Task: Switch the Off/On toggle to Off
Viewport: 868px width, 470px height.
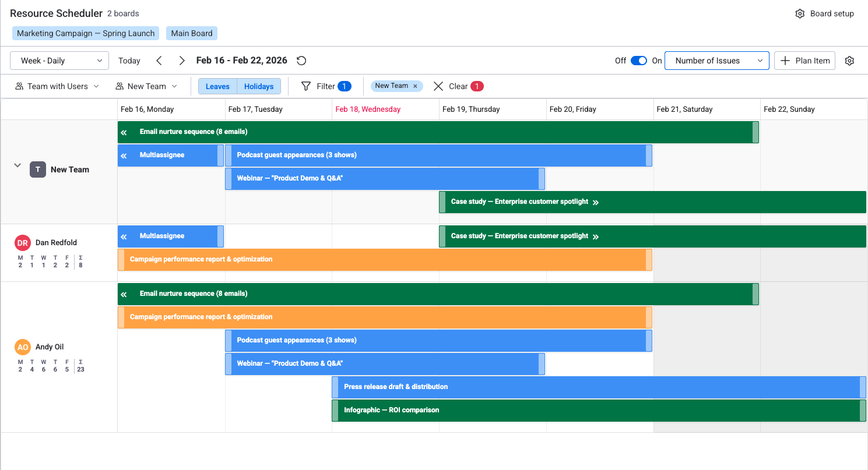Action: [x=639, y=60]
